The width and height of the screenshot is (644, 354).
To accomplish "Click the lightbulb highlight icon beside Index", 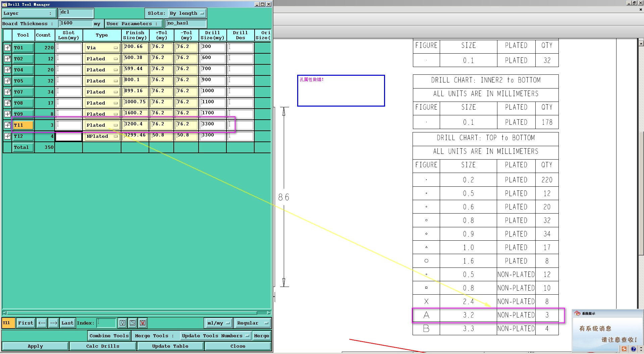I will point(122,323).
